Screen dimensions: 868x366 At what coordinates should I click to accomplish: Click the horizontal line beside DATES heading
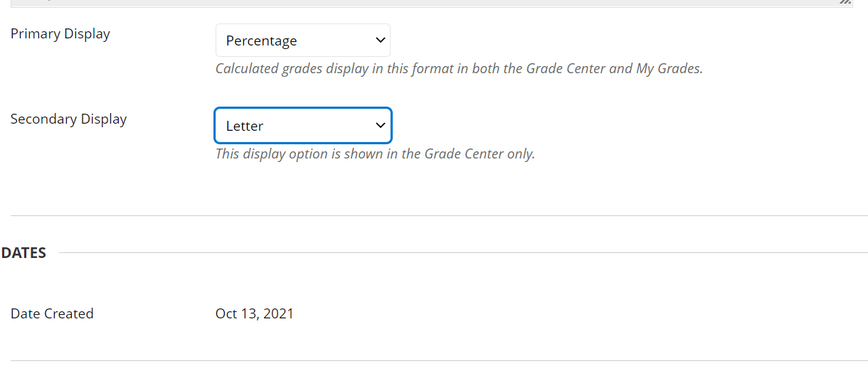[x=462, y=252]
